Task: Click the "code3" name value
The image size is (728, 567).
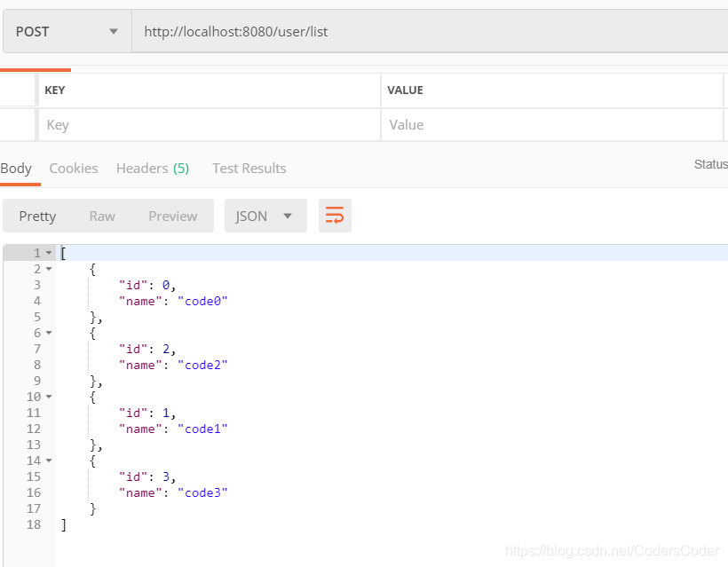Action: pyautogui.click(x=202, y=492)
